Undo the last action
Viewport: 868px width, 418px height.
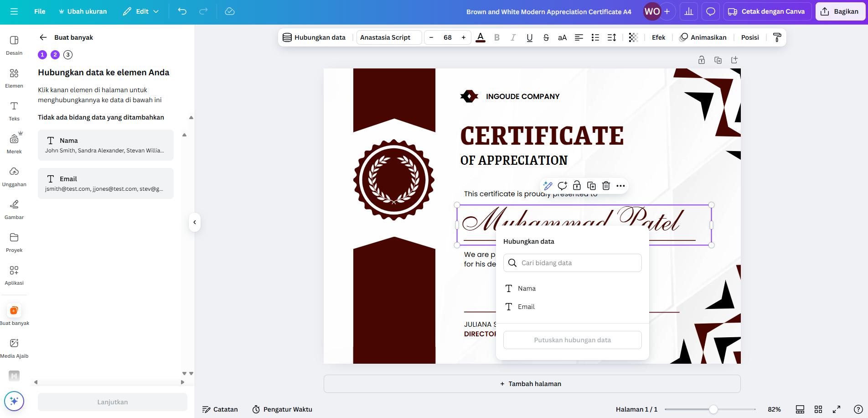(182, 11)
